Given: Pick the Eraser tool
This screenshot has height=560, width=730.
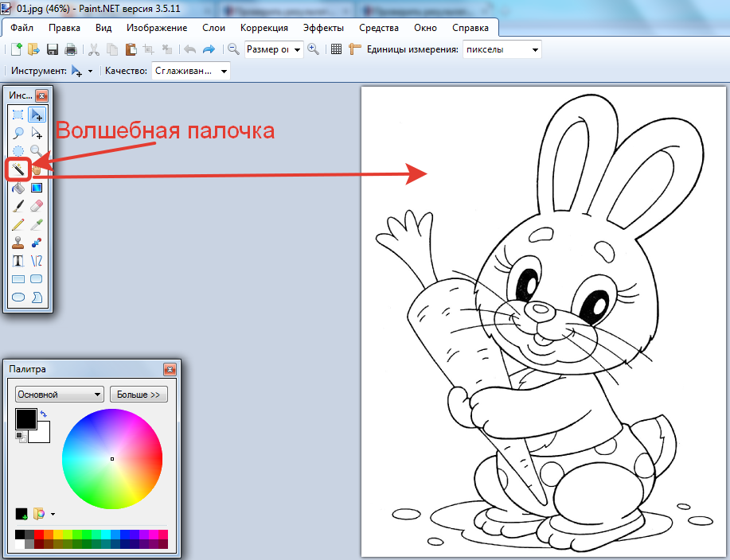Looking at the screenshot, I should coord(37,206).
